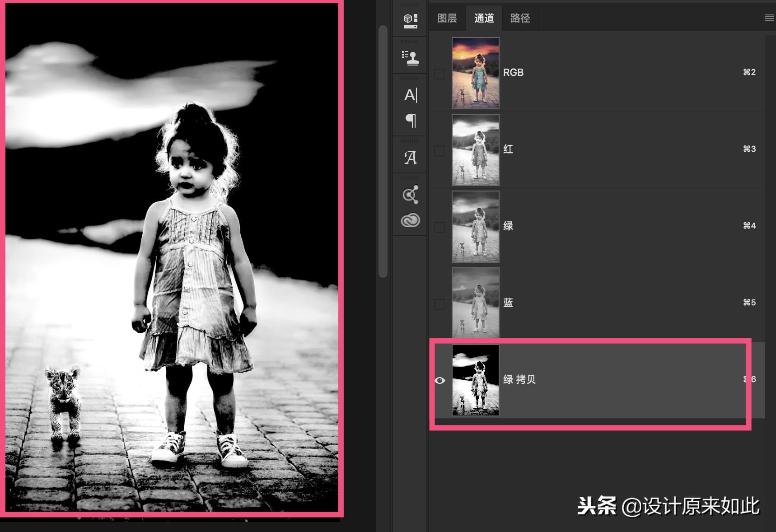Open the Paragraph panel icon
776x532 pixels.
(x=410, y=121)
